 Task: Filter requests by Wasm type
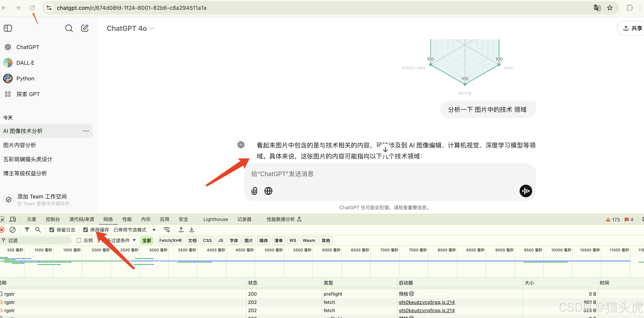tap(309, 240)
